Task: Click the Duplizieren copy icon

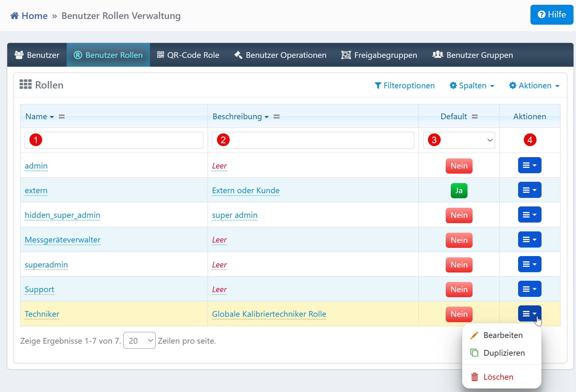Action: tap(474, 353)
